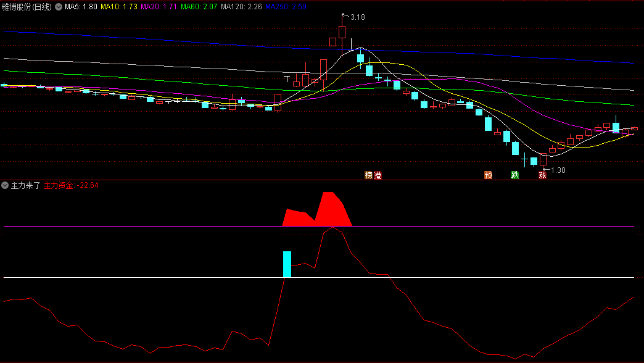
Task: Click the 1.30 low price annotation
Action: coord(558,170)
